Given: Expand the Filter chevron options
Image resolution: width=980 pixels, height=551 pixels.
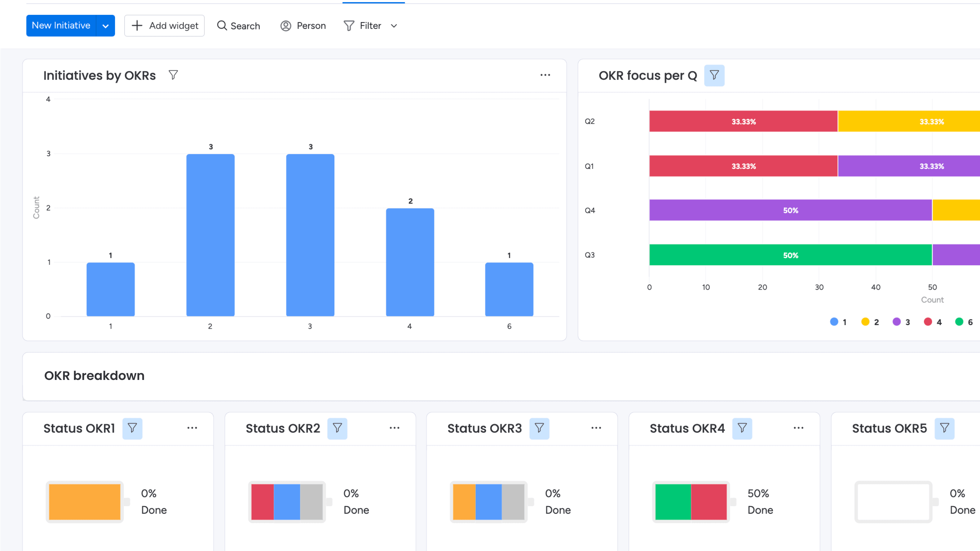Looking at the screenshot, I should (x=394, y=26).
